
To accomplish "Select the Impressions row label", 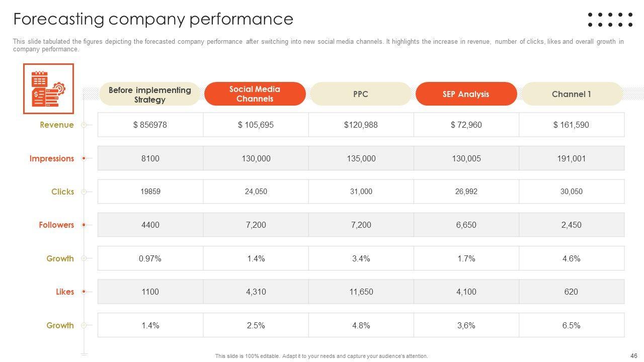I will (52, 158).
